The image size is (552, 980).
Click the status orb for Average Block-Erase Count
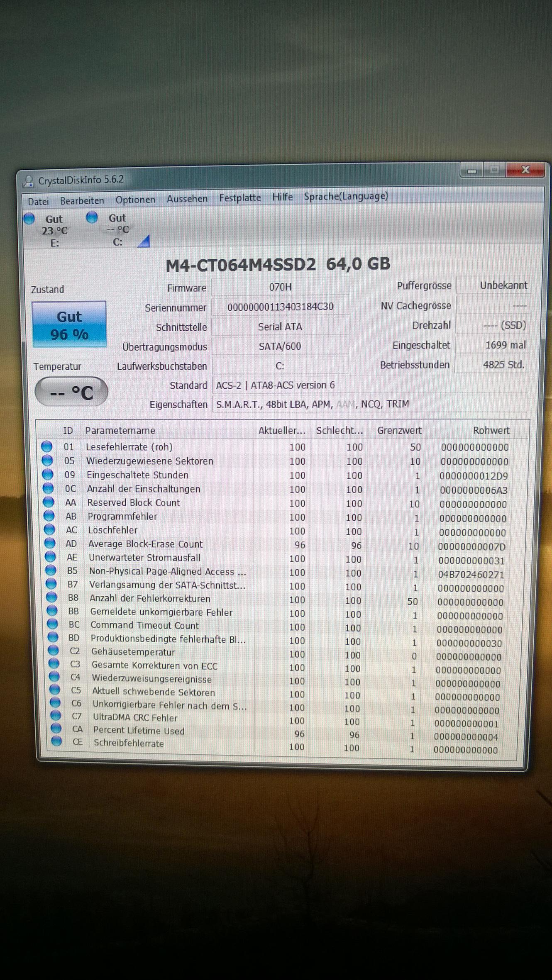[50, 543]
